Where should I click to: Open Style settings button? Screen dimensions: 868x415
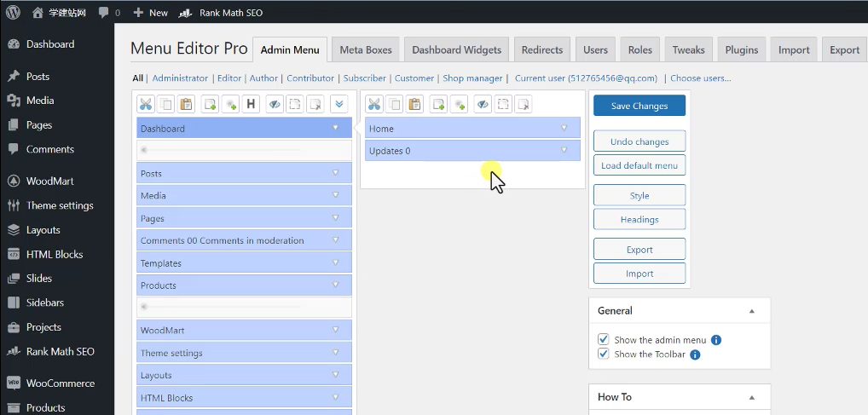[x=639, y=195]
